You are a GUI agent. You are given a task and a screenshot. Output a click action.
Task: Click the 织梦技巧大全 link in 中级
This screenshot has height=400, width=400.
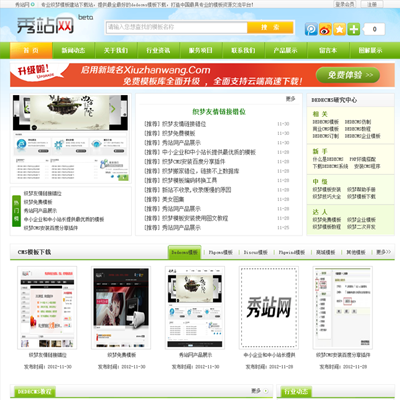(x=326, y=197)
